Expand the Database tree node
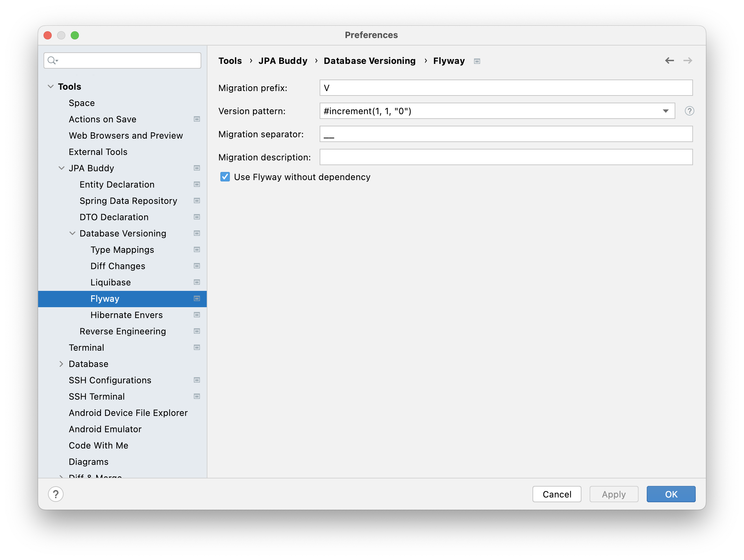 pos(62,364)
